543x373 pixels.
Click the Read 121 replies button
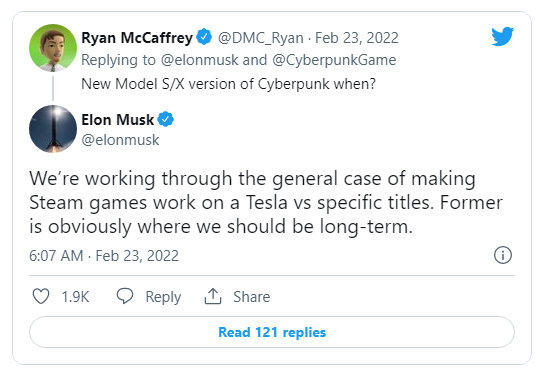[272, 332]
